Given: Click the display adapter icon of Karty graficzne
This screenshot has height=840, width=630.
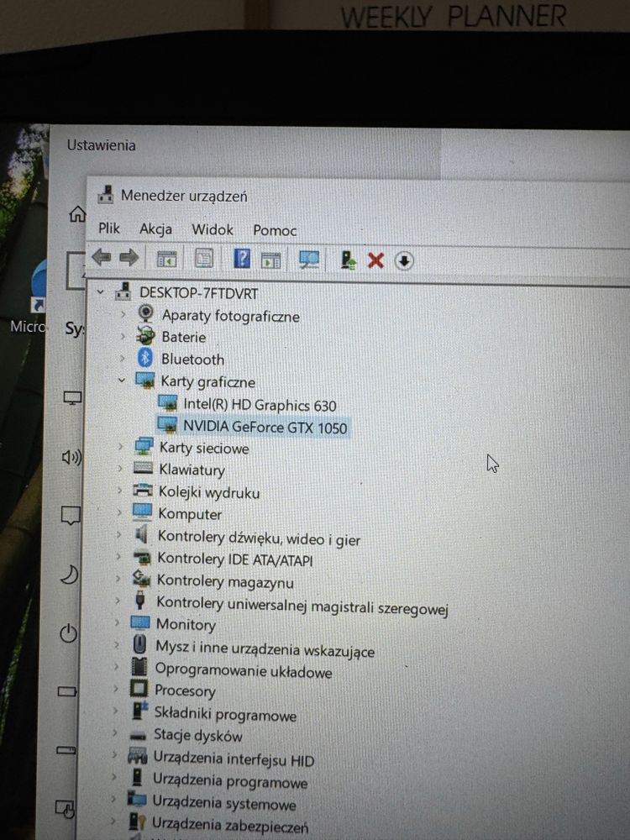Looking at the screenshot, I should pyautogui.click(x=145, y=380).
